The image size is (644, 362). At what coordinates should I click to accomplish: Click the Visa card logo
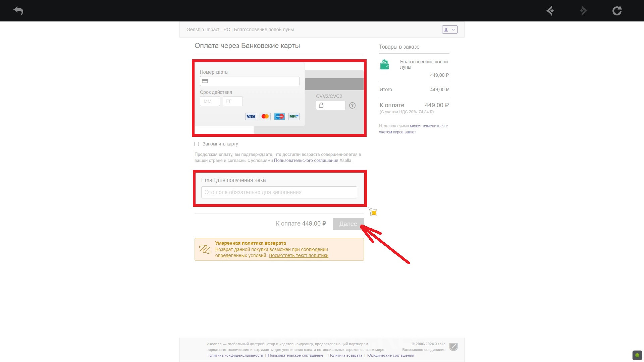[x=251, y=116]
